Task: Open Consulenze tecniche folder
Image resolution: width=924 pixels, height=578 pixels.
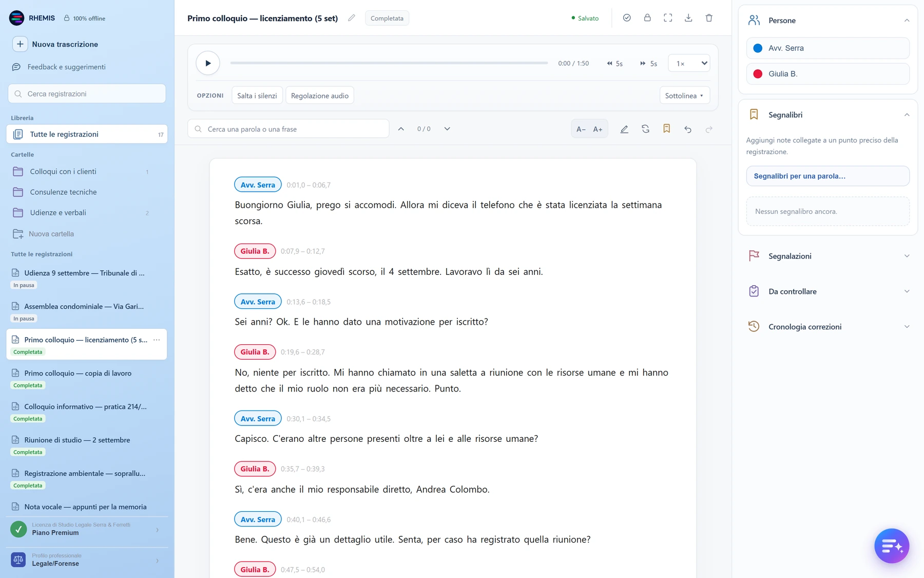Action: click(87, 192)
